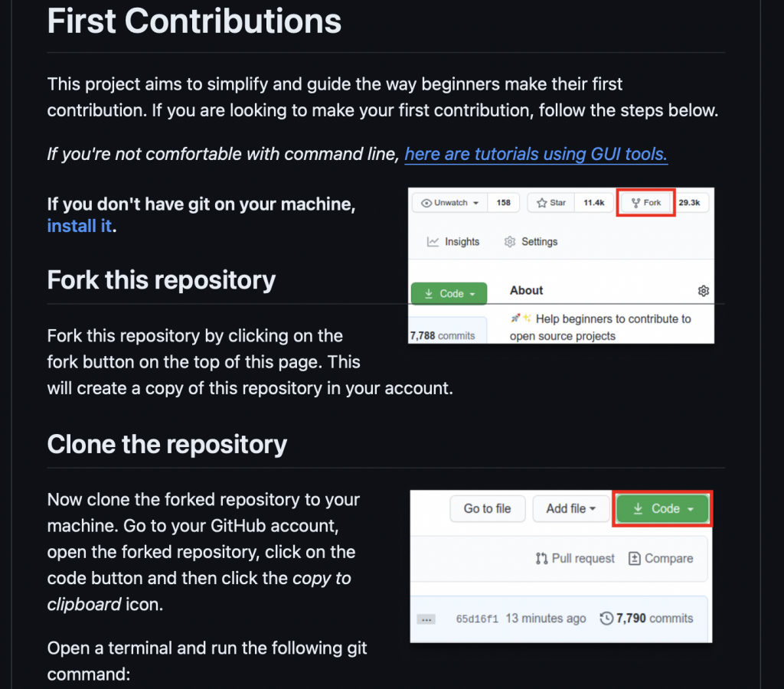Click the Settings gear icon
This screenshot has height=689, width=784.
tap(509, 242)
